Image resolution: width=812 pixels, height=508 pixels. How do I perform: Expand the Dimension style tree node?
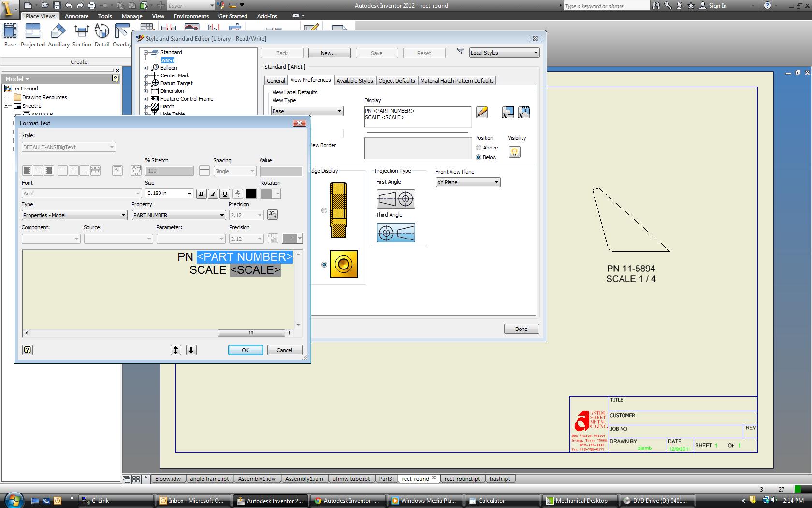pyautogui.click(x=146, y=91)
